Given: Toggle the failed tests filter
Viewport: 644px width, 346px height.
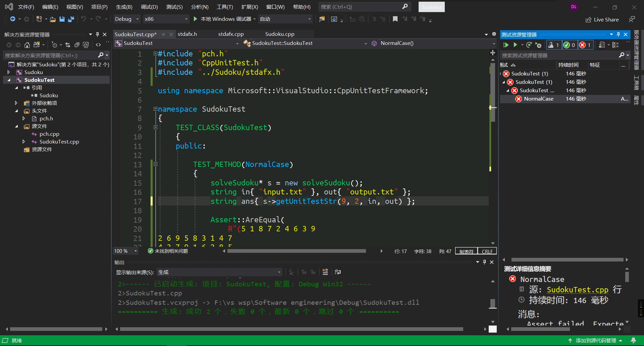Looking at the screenshot, I should pyautogui.click(x=585, y=45).
